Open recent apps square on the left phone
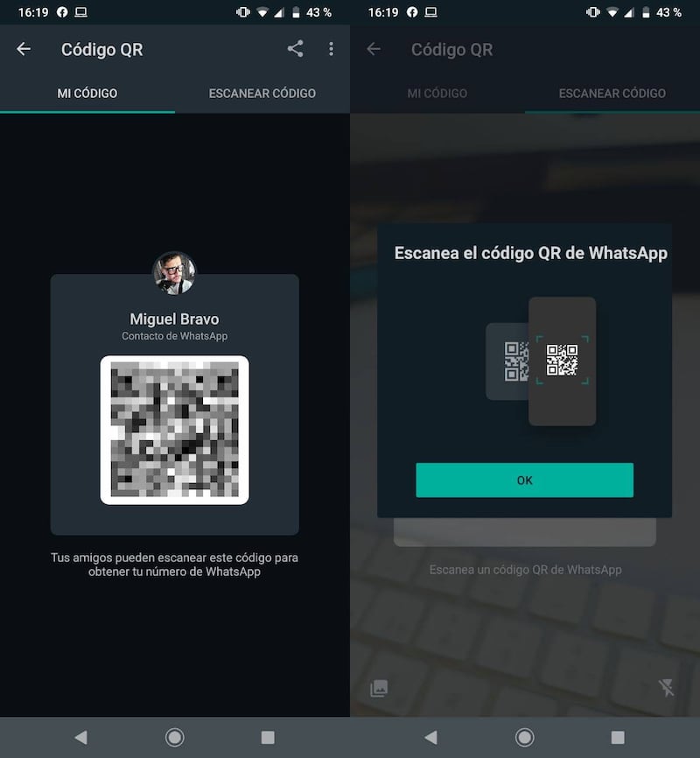Screen dimensions: 700x758 click(x=268, y=737)
